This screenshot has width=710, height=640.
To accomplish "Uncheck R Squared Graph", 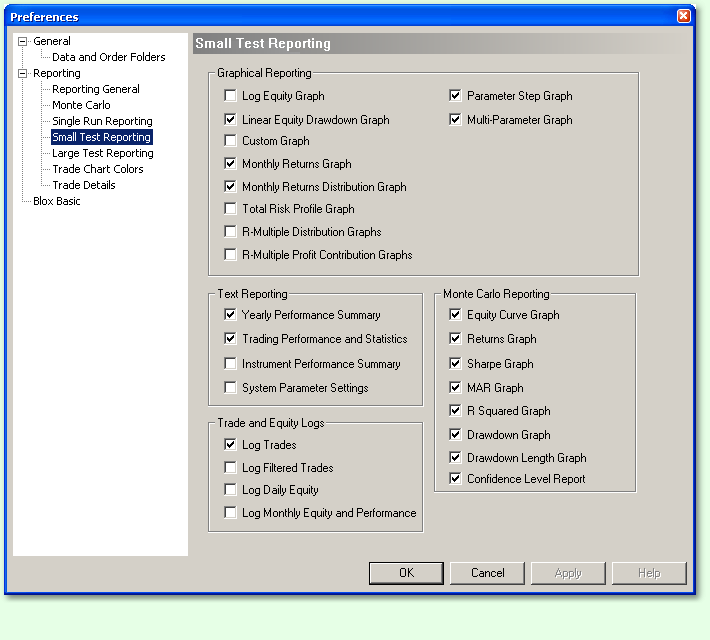I will coord(455,410).
